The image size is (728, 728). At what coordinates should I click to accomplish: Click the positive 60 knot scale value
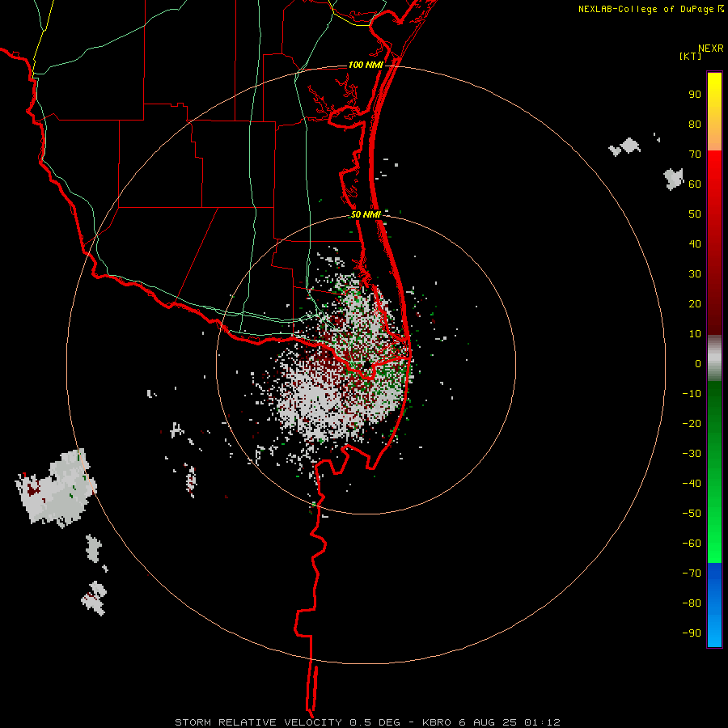[x=695, y=184]
